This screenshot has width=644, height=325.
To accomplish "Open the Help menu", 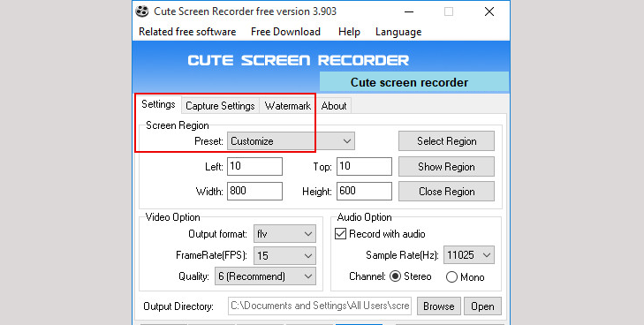I will pos(349,32).
